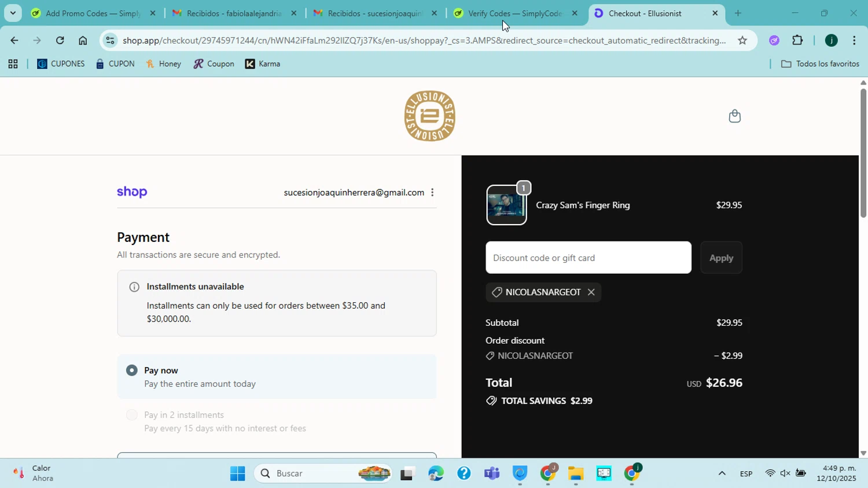This screenshot has width=868, height=488.
Task: Go forward to the next page
Action: pos(36,41)
